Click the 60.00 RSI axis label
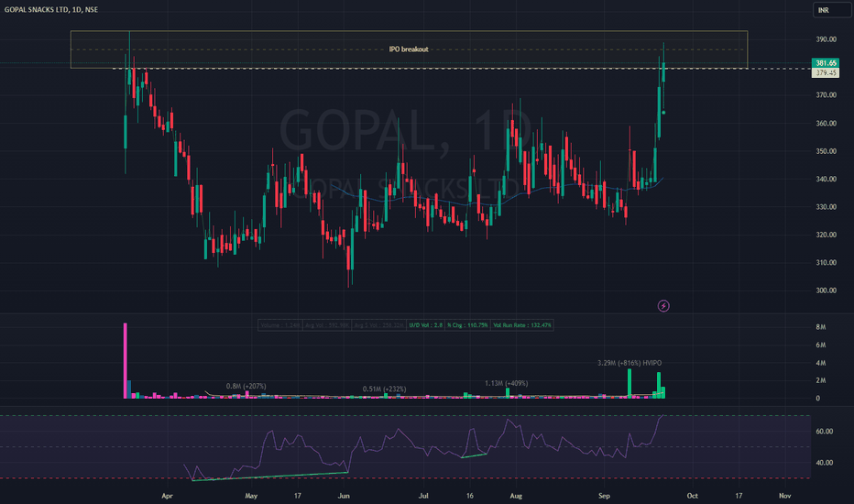This screenshot has height=504, width=854. coord(824,431)
